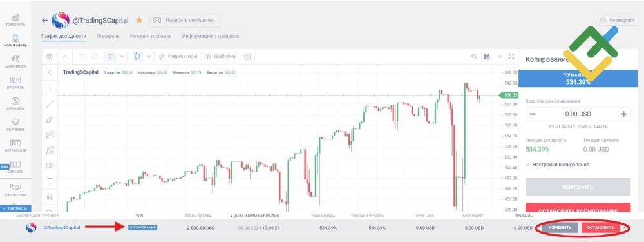644x242 pixels.
Task: Open the timeframe dropdown arrow next to D1
Action: click(x=122, y=56)
